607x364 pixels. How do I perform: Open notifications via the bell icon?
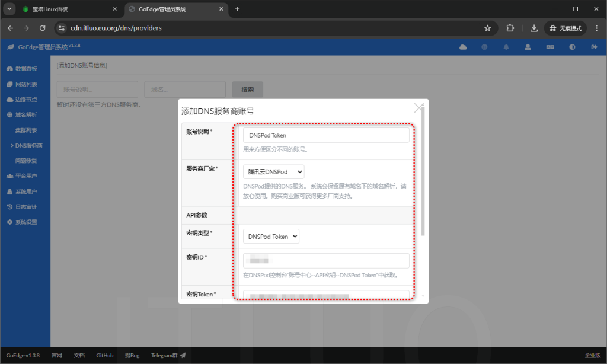pyautogui.click(x=506, y=46)
